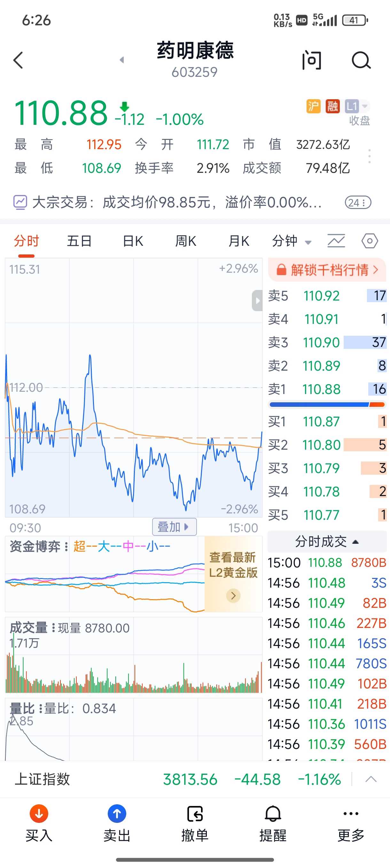Select the 卖3 110.90 ask row
The height and width of the screenshot is (868, 390).
(x=327, y=342)
